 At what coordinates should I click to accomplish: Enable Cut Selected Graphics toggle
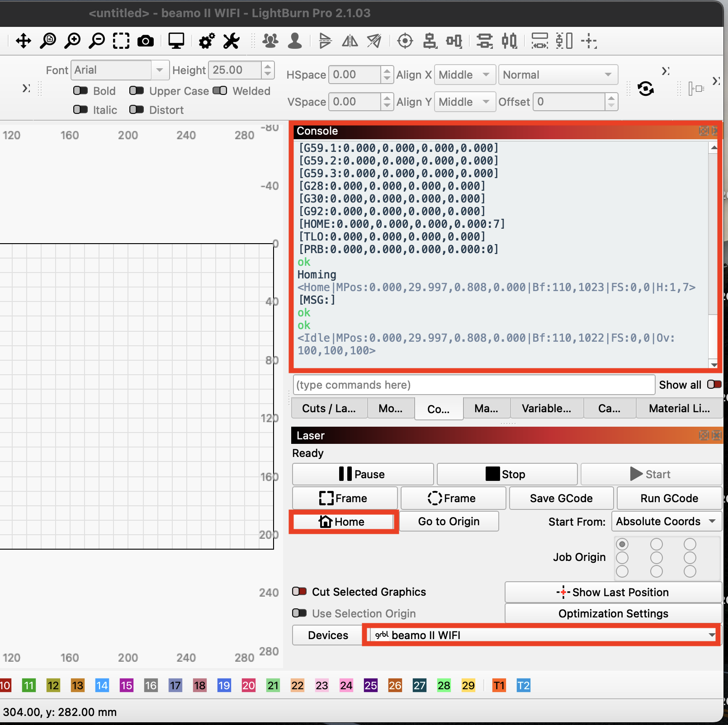pyautogui.click(x=299, y=592)
